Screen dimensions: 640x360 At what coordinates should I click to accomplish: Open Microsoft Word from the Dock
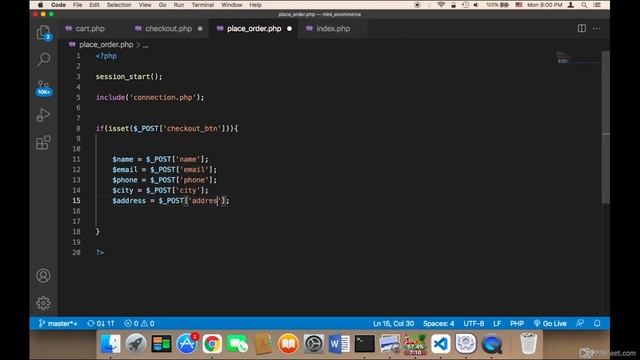pos(339,344)
